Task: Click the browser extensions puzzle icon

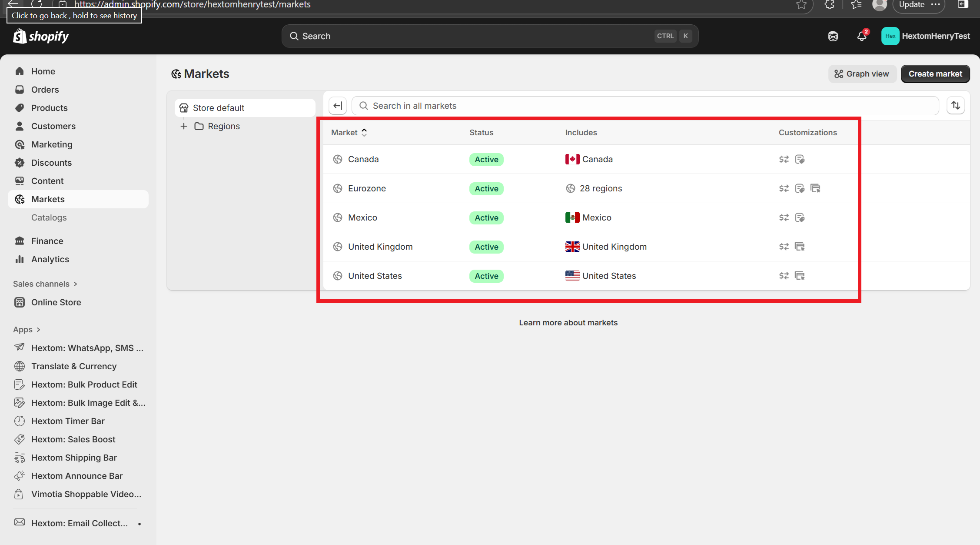Action: pos(829,5)
